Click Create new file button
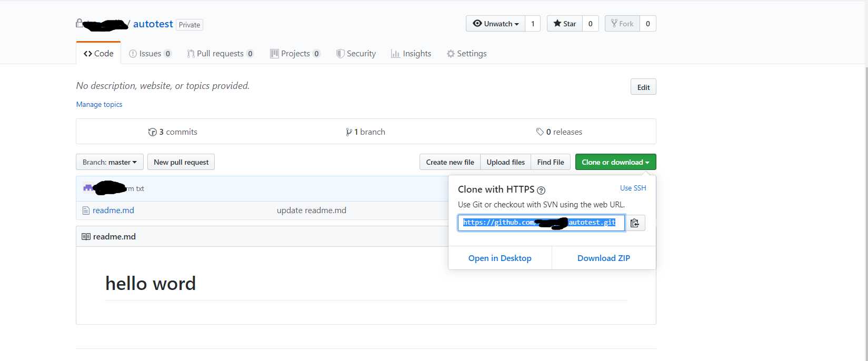The image size is (868, 361). coord(450,162)
